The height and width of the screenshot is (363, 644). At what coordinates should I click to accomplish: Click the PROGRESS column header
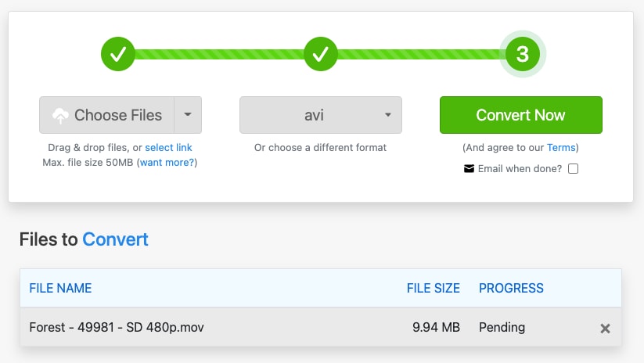click(511, 288)
